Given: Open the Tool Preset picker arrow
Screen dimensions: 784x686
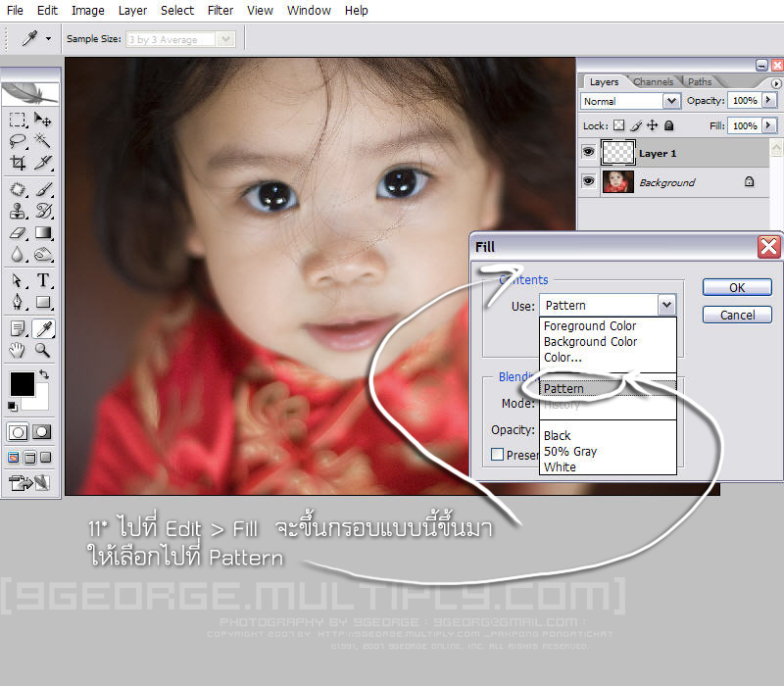Looking at the screenshot, I should pyautogui.click(x=48, y=38).
